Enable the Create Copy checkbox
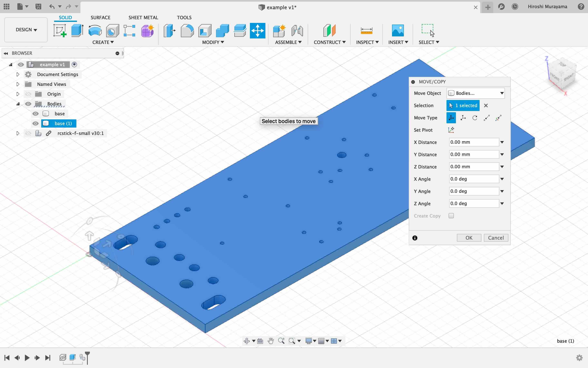The image size is (588, 368). pyautogui.click(x=451, y=216)
